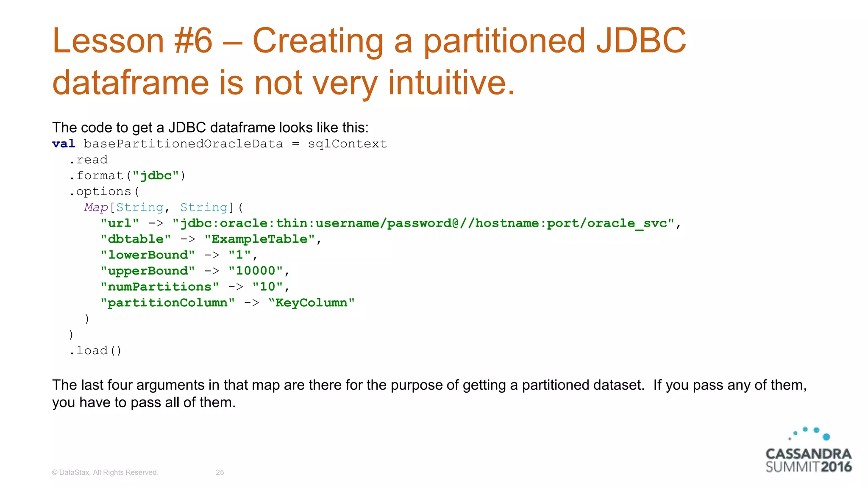Click the "numPartitions" key
The height and width of the screenshot is (488, 868).
click(x=159, y=287)
